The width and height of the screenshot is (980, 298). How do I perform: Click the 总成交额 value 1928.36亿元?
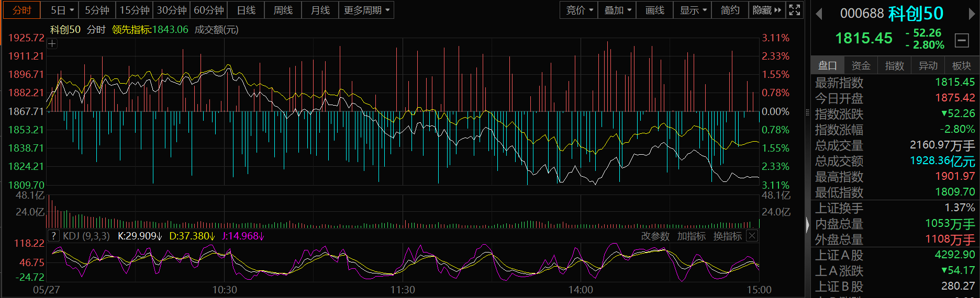point(942,161)
